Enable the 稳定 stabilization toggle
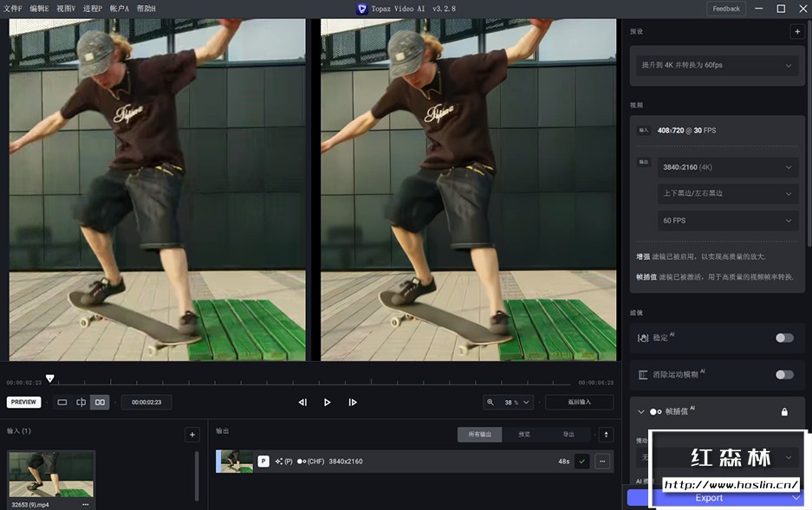Image resolution: width=812 pixels, height=510 pixels. tap(783, 338)
